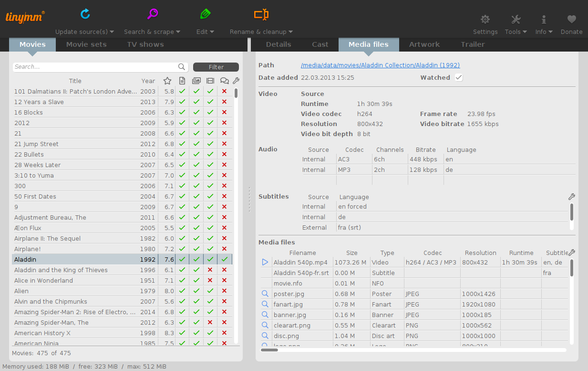The width and height of the screenshot is (588, 371).
Task: Switch to the TV shows tab
Action: (145, 44)
